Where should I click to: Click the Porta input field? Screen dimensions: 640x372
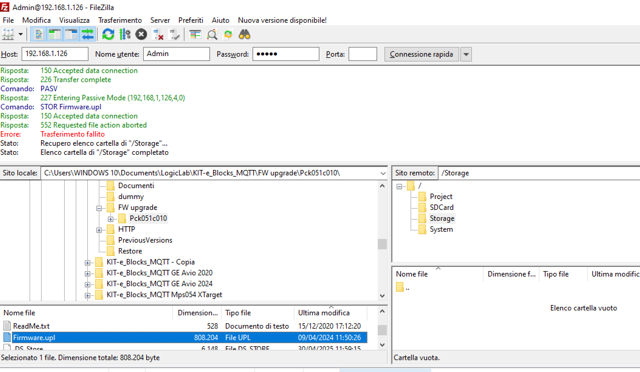(362, 54)
